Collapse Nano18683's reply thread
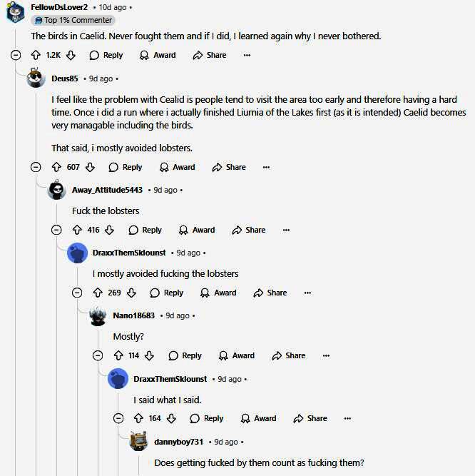 [x=98, y=355]
